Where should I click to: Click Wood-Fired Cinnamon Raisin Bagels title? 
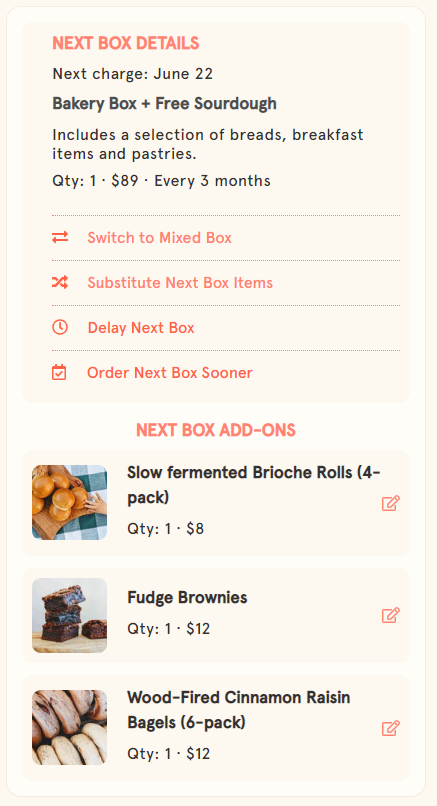pyautogui.click(x=239, y=710)
